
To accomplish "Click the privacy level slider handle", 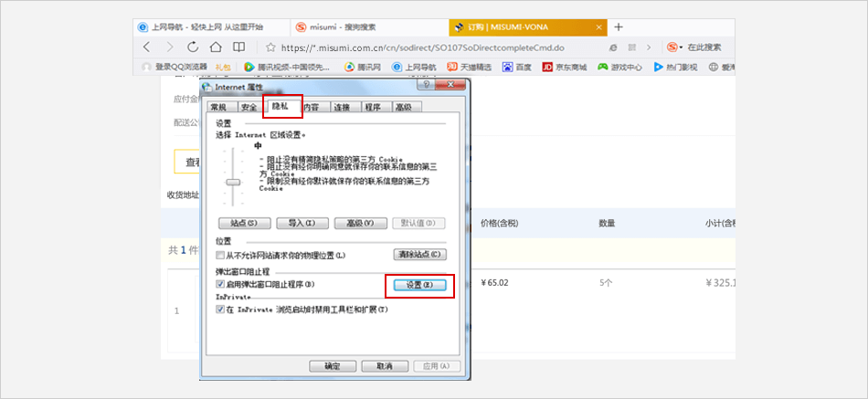I will point(233,182).
